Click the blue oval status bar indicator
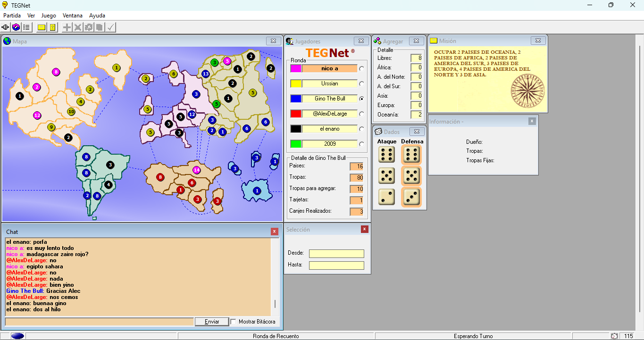 point(18,336)
